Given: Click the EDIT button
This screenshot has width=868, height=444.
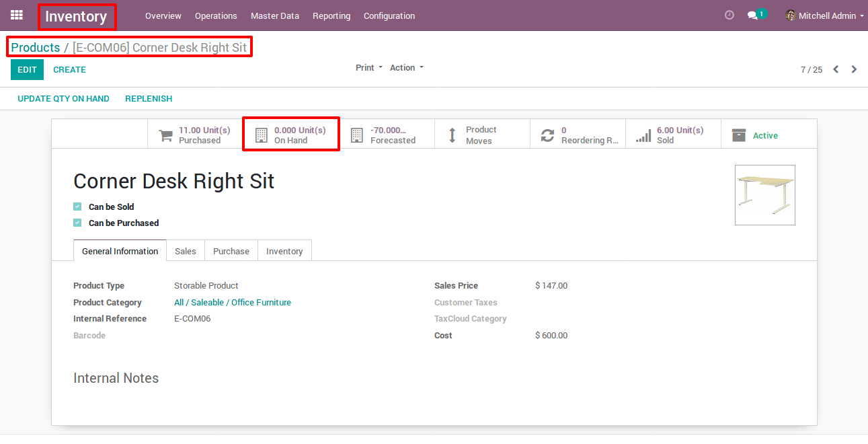Looking at the screenshot, I should pyautogui.click(x=27, y=69).
